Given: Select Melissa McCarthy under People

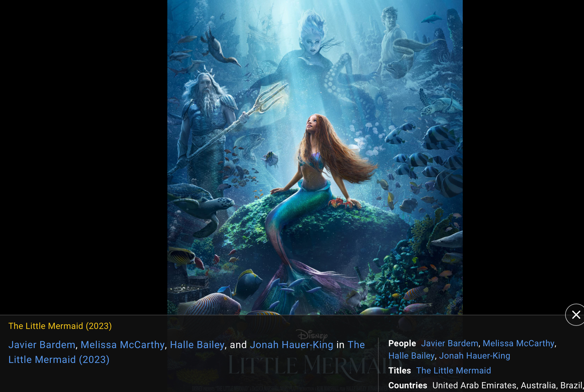Looking at the screenshot, I should tap(518, 343).
